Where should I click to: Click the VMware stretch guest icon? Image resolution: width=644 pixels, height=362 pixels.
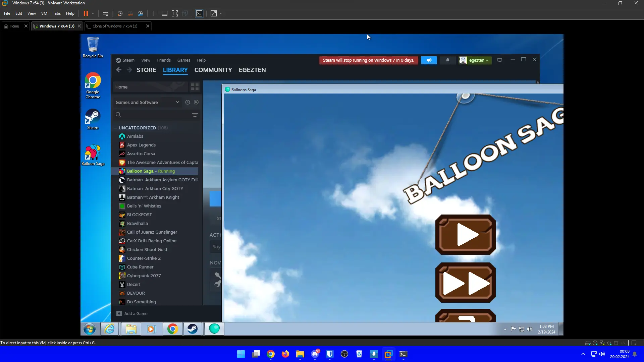pos(214,13)
